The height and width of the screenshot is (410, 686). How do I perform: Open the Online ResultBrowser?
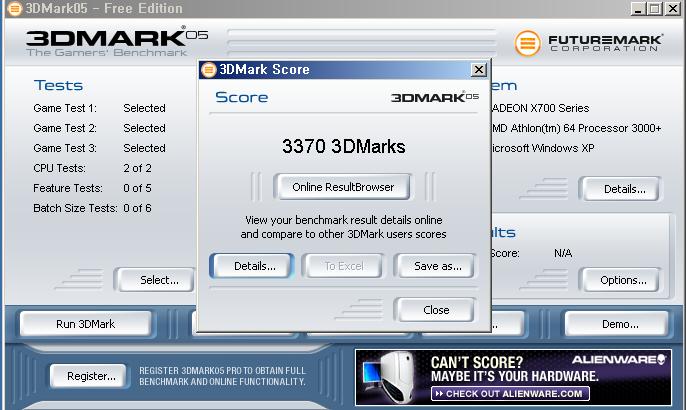tap(343, 187)
